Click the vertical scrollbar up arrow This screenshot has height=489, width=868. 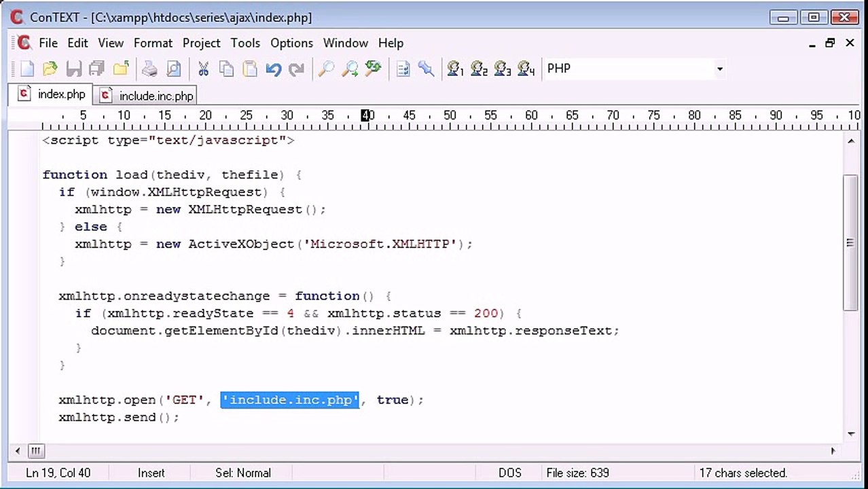pos(850,141)
